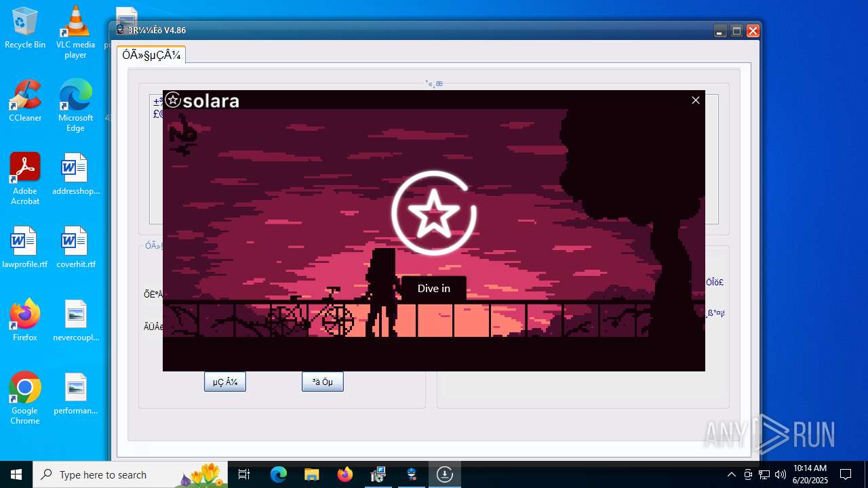Click the taskbar search box
The width and height of the screenshot is (868, 488).
(130, 474)
